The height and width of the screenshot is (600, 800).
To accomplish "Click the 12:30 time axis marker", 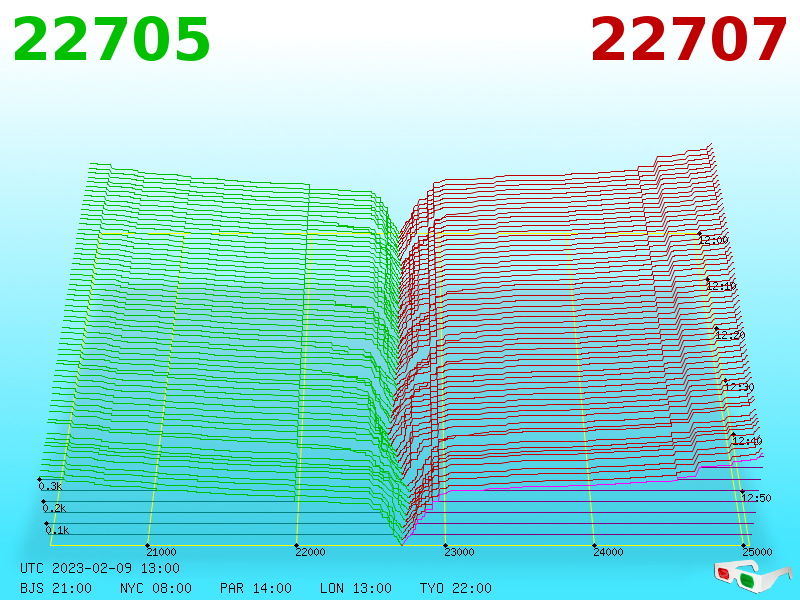I will coord(739,387).
